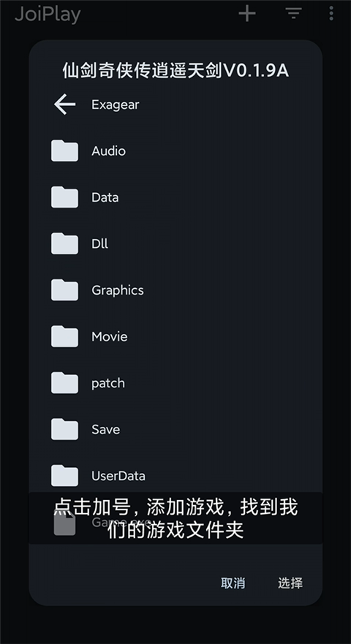Select the Save folder label

tap(105, 430)
